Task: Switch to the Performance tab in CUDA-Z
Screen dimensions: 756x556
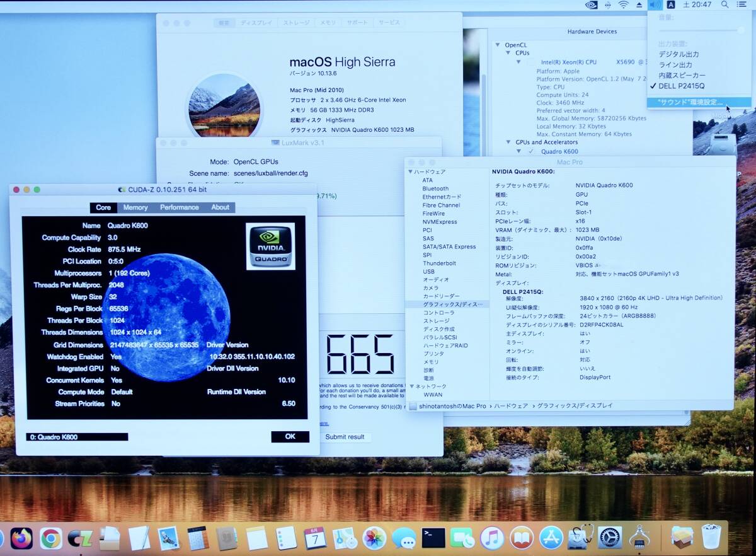Action: click(x=179, y=207)
